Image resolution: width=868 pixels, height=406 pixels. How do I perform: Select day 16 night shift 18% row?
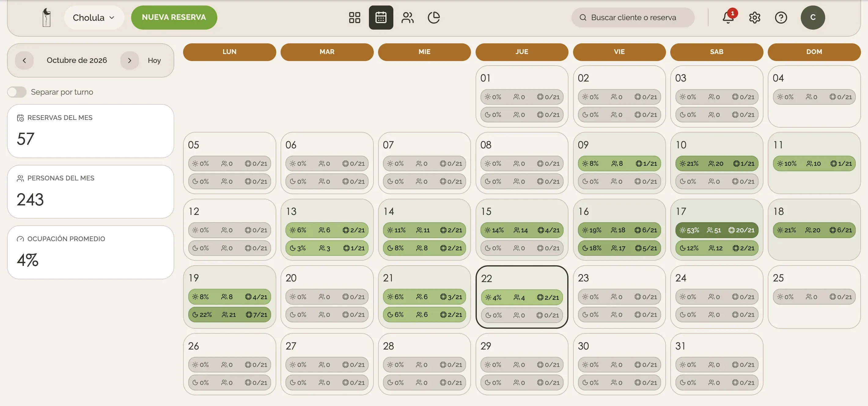click(x=619, y=248)
